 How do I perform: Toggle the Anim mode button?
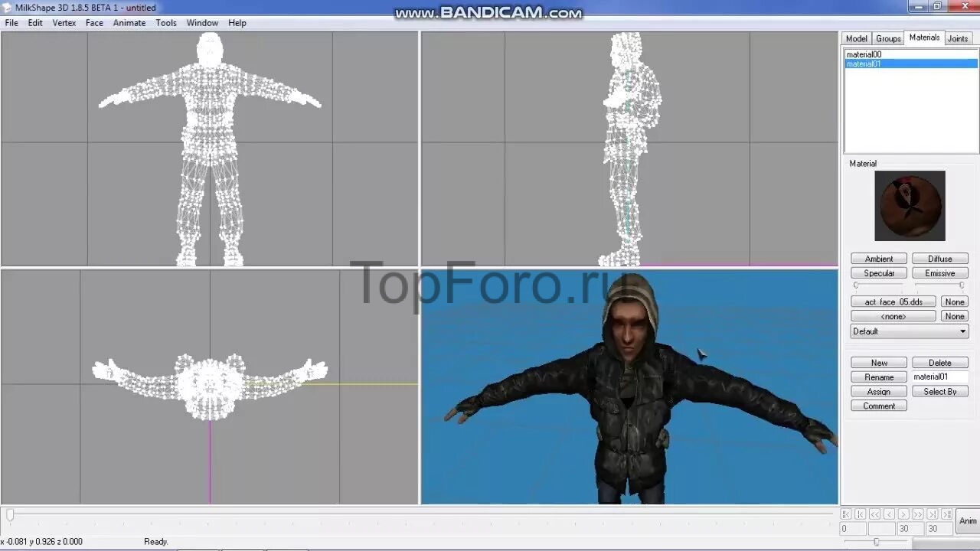(968, 521)
